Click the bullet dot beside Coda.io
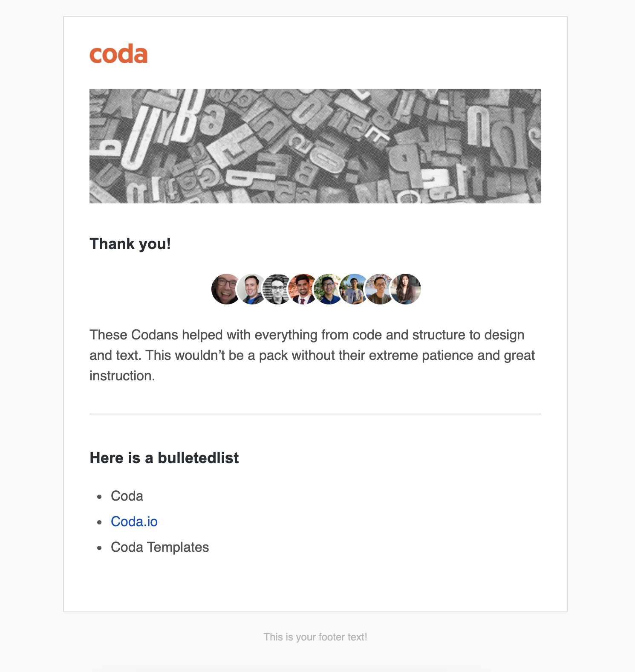 click(x=100, y=522)
